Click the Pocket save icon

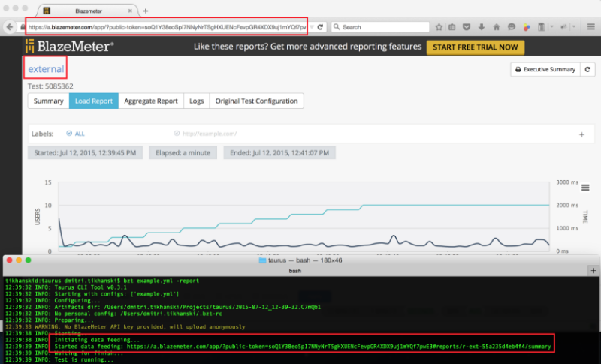pyautogui.click(x=467, y=27)
